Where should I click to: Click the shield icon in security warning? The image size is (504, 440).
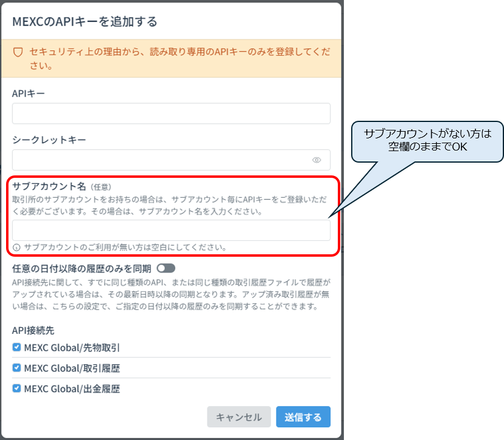pyautogui.click(x=18, y=52)
